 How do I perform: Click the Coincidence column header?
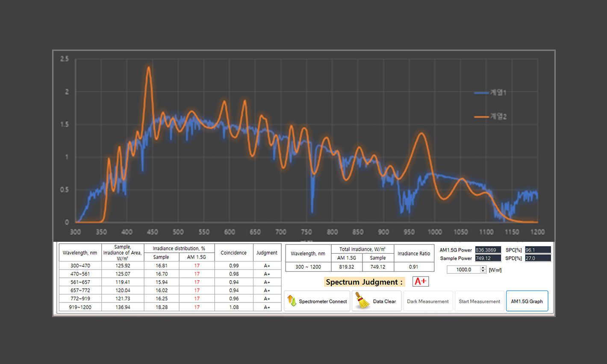(233, 252)
